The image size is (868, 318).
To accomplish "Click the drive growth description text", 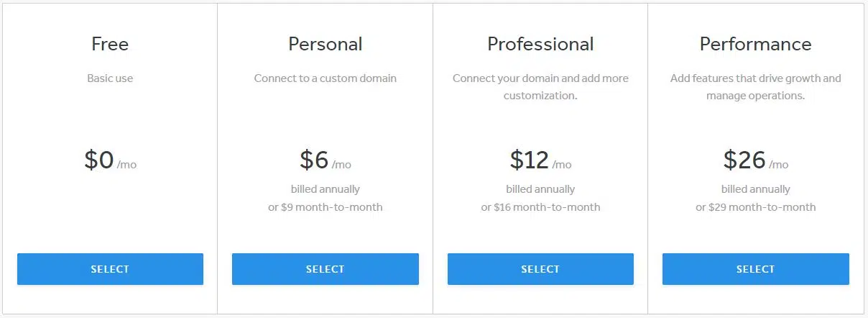I will click(x=755, y=86).
